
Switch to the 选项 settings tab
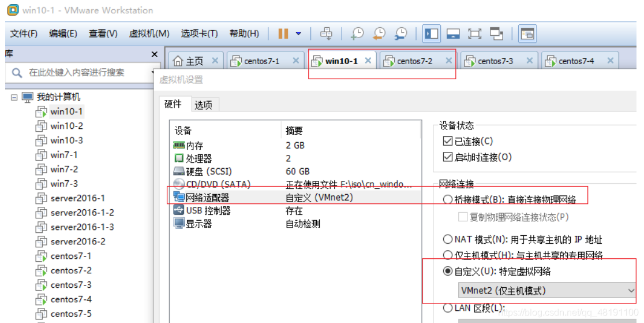[x=203, y=105]
